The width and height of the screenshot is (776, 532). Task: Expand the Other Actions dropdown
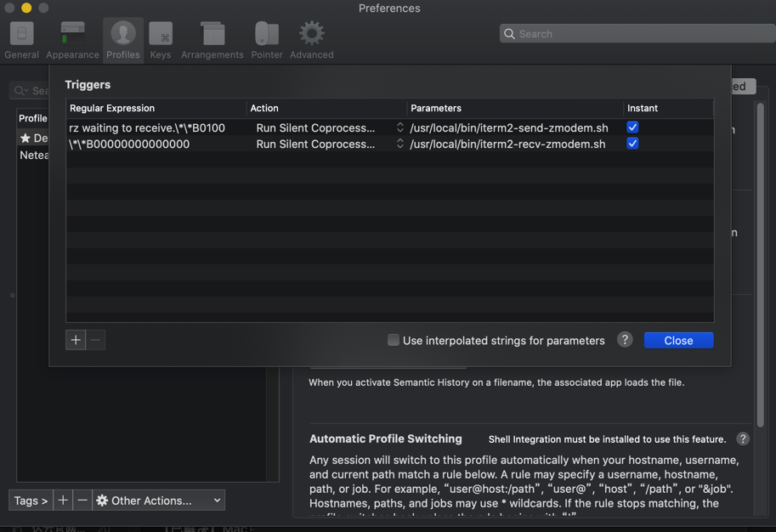(159, 501)
